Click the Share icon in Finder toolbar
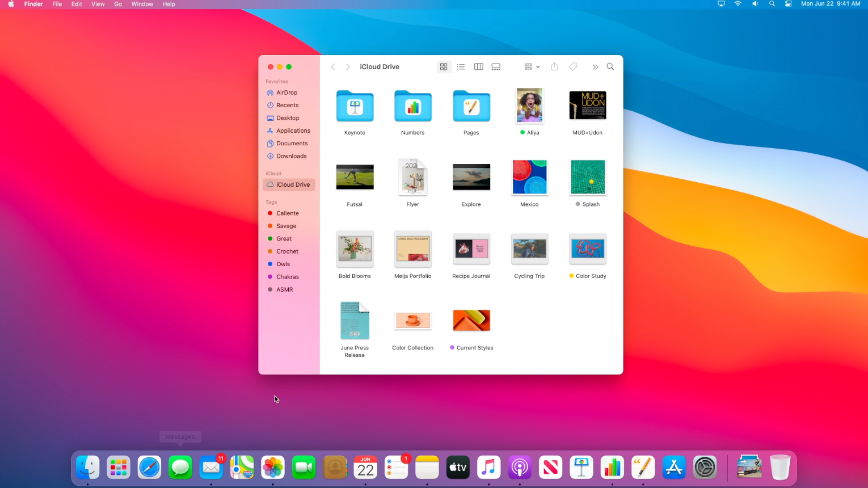 554,67
